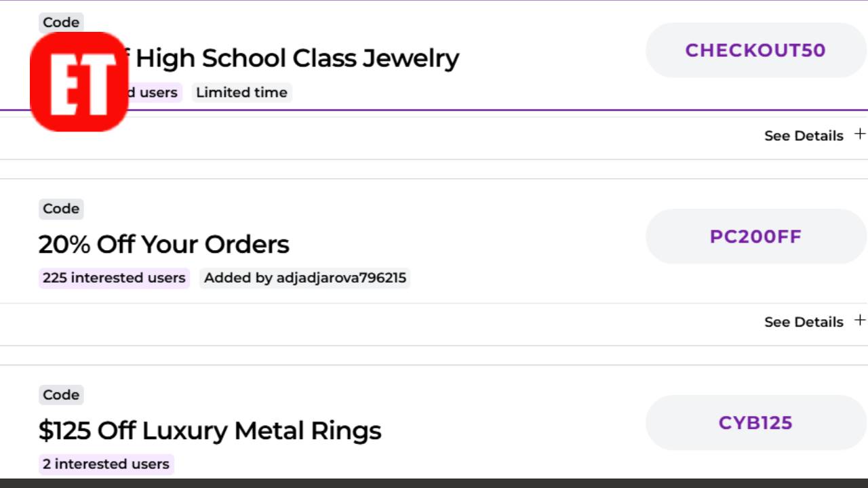Click the Code badge on the 20% Off offer
Viewport: 868px width, 488px height.
61,209
